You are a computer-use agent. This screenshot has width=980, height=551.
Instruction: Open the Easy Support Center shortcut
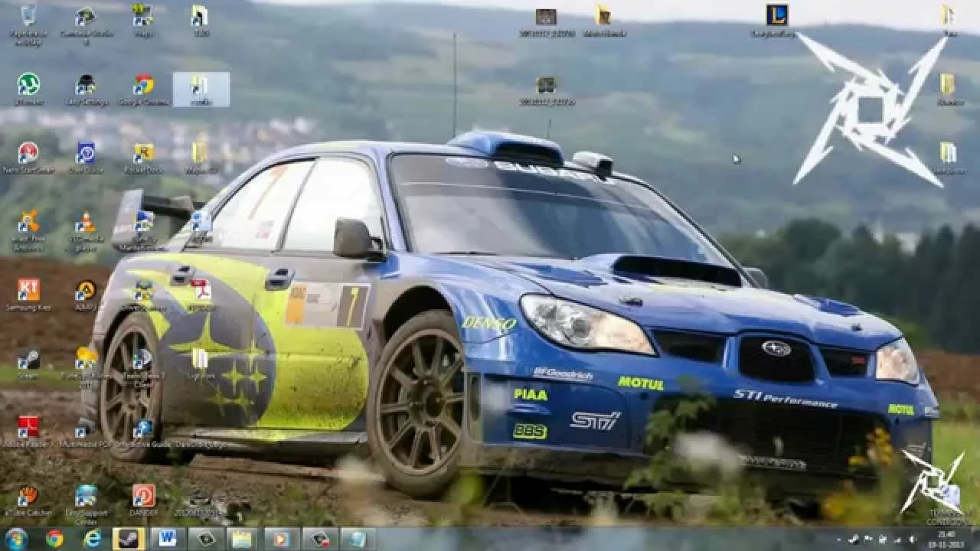pyautogui.click(x=86, y=504)
